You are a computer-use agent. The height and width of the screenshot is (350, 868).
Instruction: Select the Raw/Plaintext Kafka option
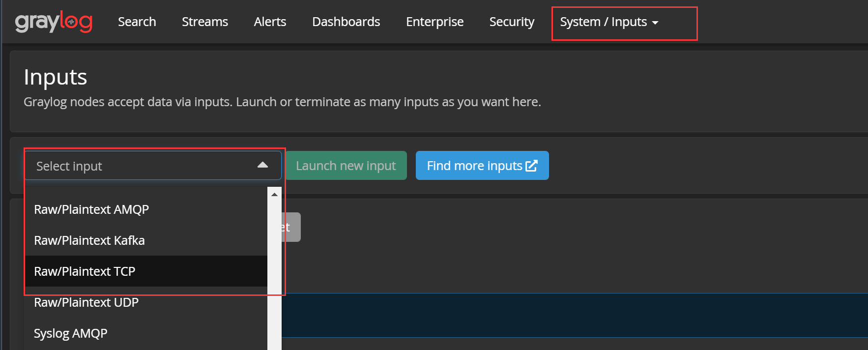click(x=145, y=240)
